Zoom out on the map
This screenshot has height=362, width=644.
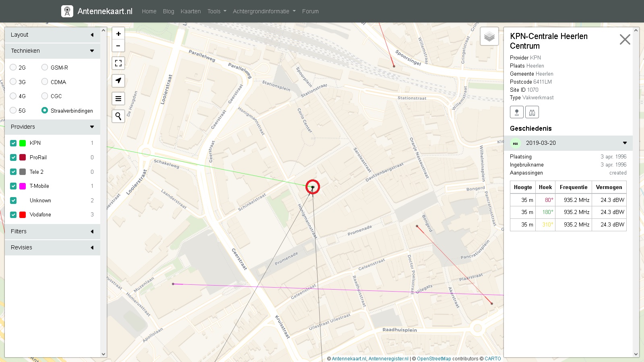(118, 46)
